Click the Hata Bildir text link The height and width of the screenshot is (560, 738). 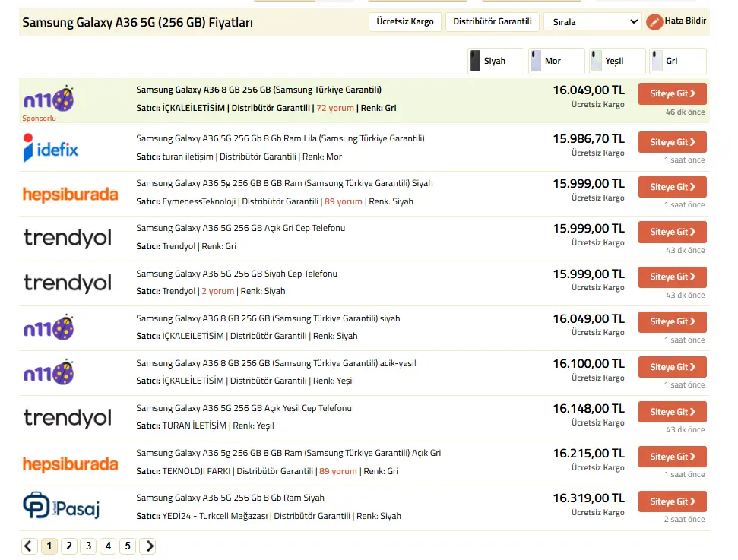click(x=686, y=21)
